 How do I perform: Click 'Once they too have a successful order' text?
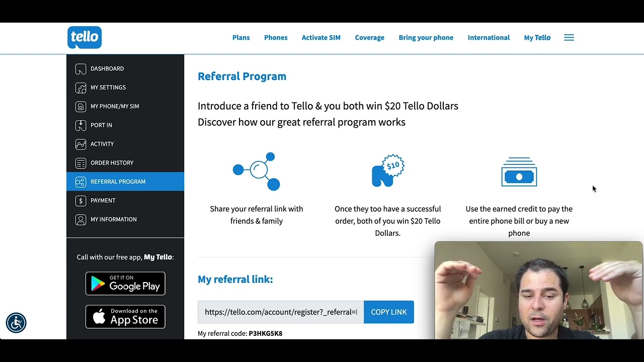tap(388, 221)
